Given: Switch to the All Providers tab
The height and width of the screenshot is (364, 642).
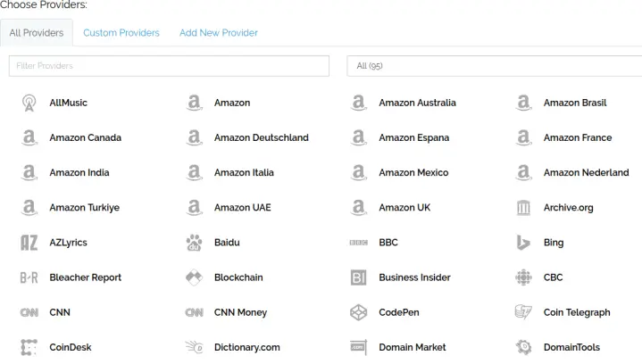Looking at the screenshot, I should [37, 33].
